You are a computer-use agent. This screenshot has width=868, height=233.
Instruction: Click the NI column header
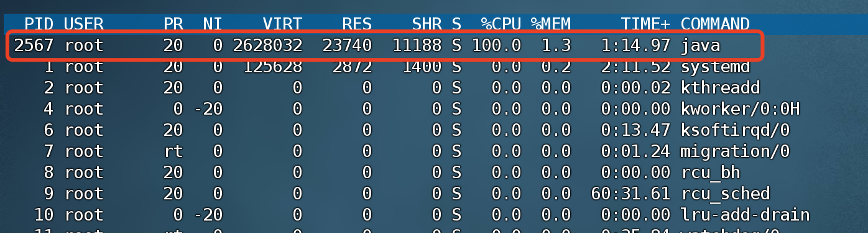pyautogui.click(x=213, y=24)
